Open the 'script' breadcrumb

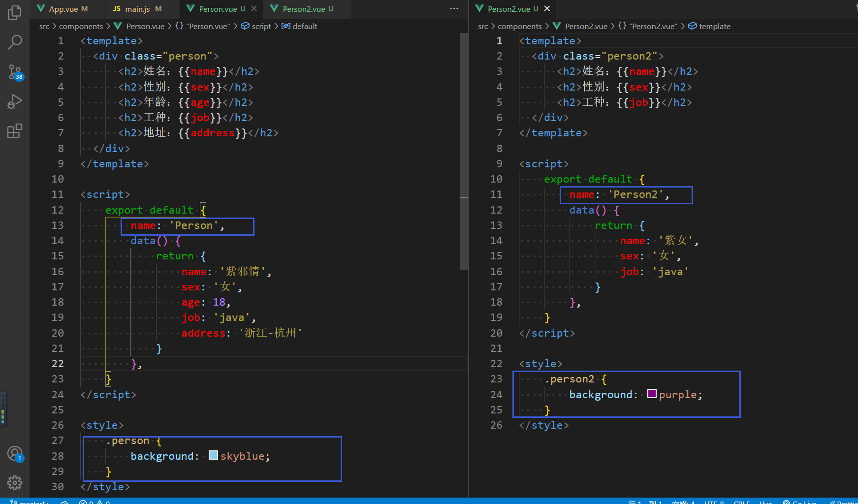tap(256, 27)
